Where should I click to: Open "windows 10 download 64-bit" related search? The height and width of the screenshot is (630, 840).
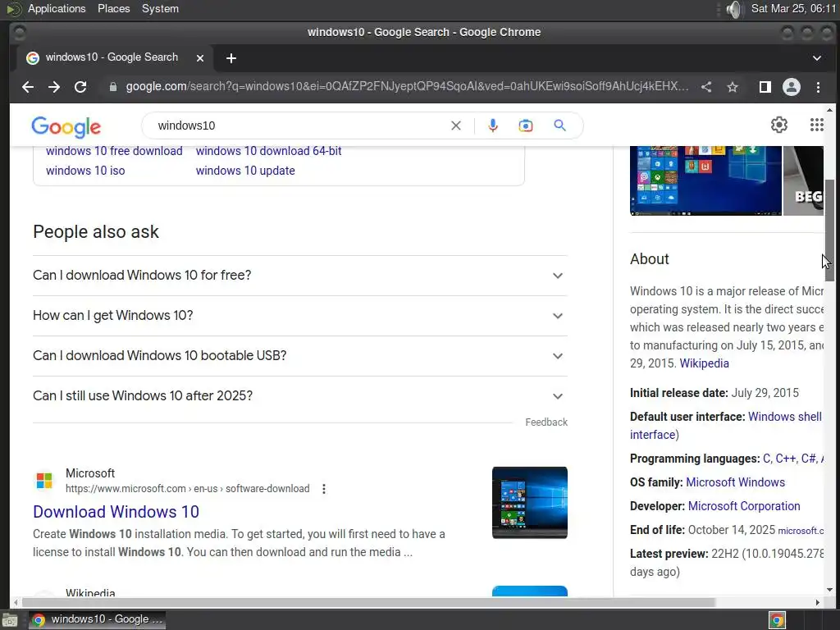point(268,151)
